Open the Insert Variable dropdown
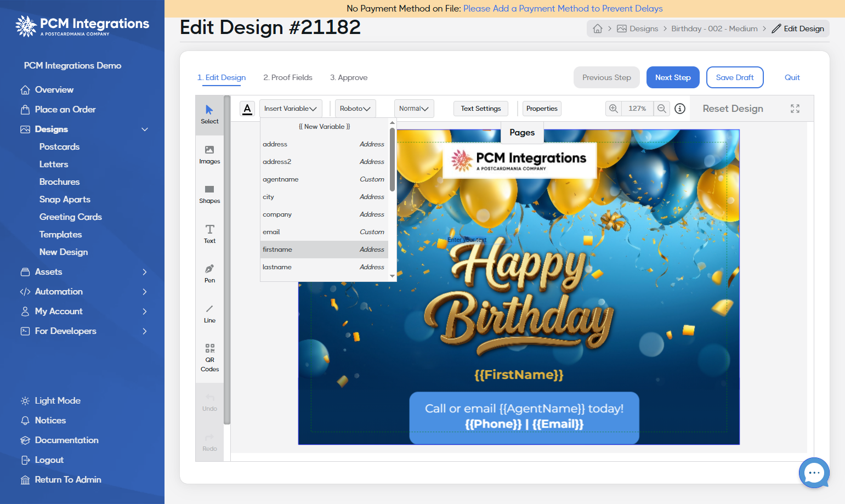This screenshot has width=845, height=504. click(291, 109)
